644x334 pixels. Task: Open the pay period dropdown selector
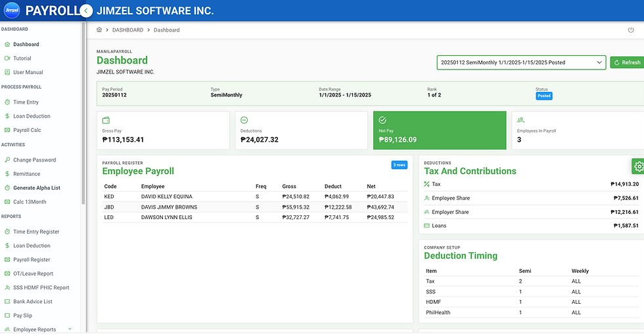[521, 62]
